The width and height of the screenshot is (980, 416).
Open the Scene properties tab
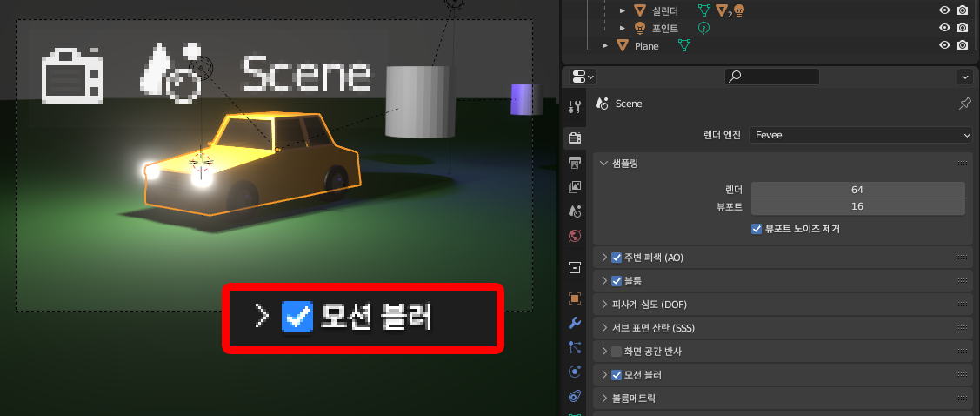(x=575, y=211)
